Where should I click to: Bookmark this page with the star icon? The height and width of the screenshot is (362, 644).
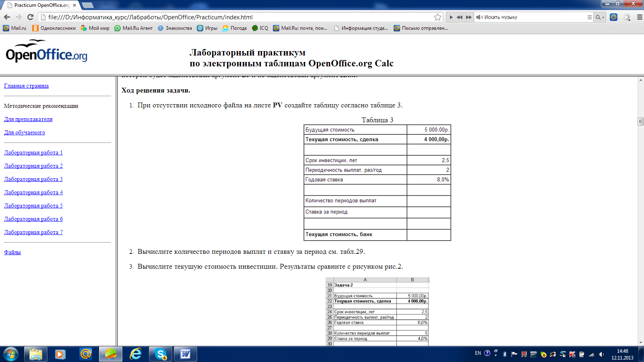click(438, 17)
